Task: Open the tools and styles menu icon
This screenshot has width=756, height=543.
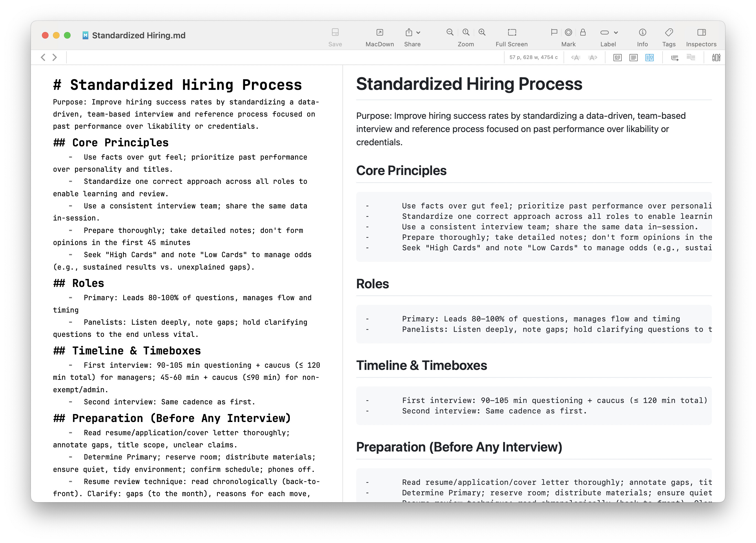Action: (716, 58)
